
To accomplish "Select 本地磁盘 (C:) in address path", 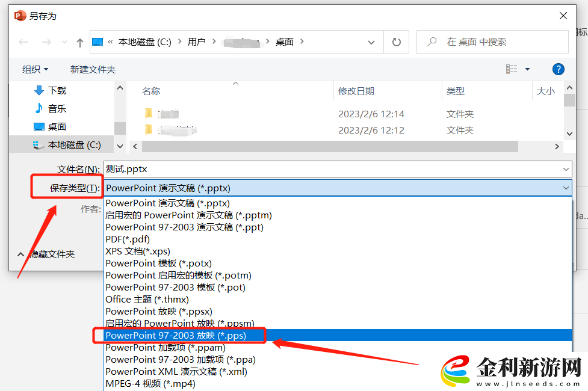I will coord(145,42).
